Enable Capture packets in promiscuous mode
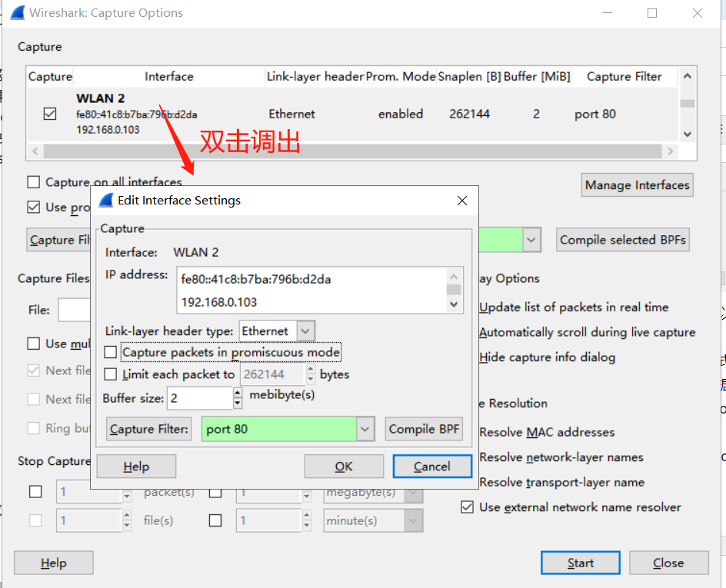This screenshot has height=588, width=726. 110,352
